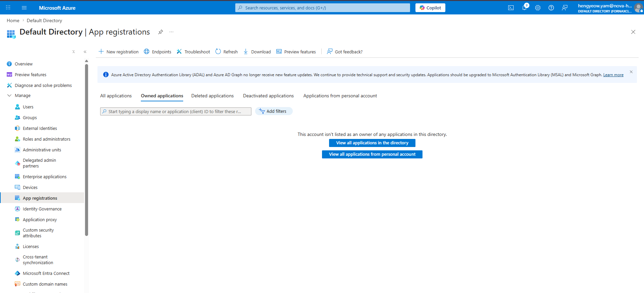Open the more options ellipsis beside title

click(x=171, y=32)
